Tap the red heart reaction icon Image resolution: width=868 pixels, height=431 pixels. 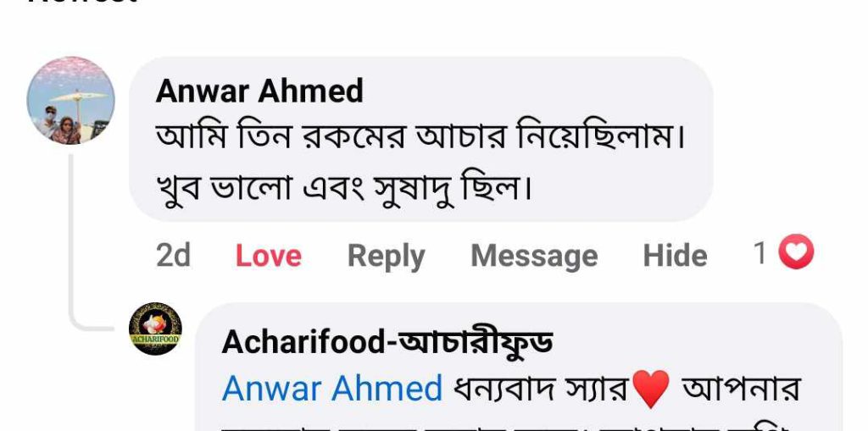click(796, 251)
